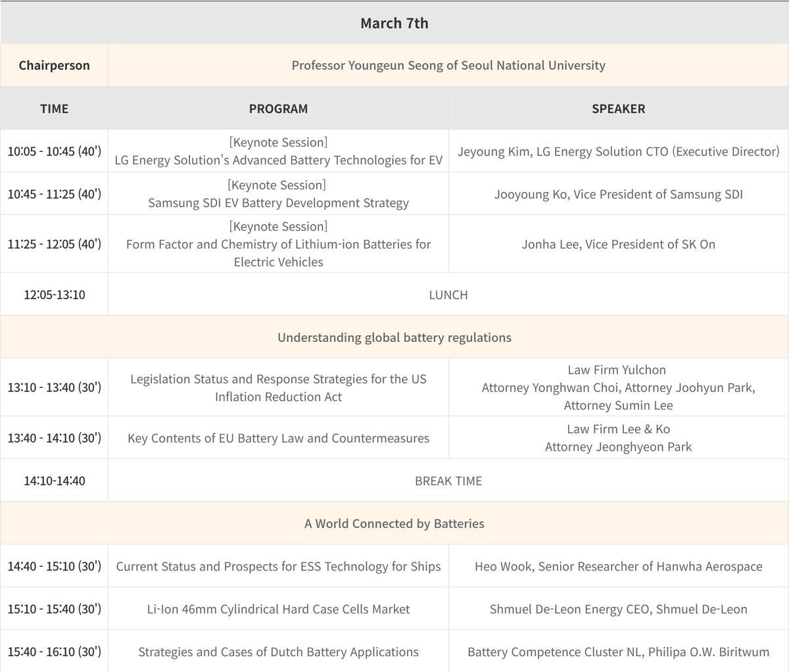Select Li-Ion 46mm Cylindrical Hard Case Cells Market
The width and height of the screenshot is (789, 672).
(278, 609)
